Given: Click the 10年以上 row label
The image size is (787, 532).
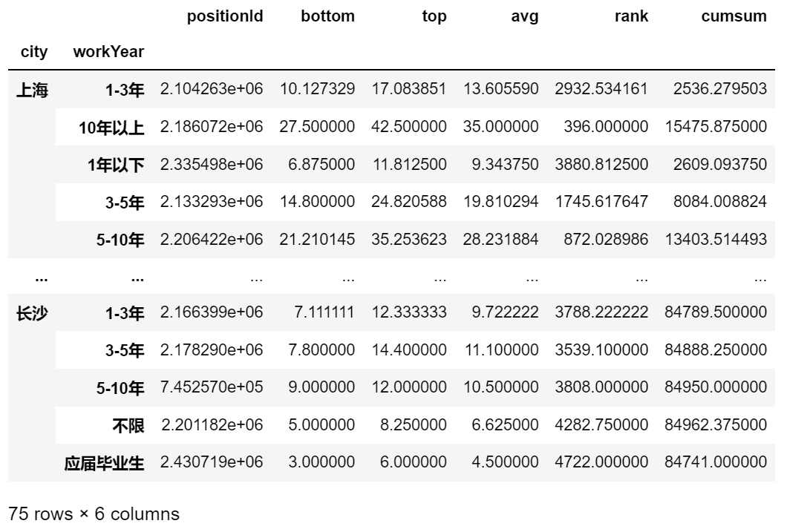Looking at the screenshot, I should pyautogui.click(x=111, y=128).
